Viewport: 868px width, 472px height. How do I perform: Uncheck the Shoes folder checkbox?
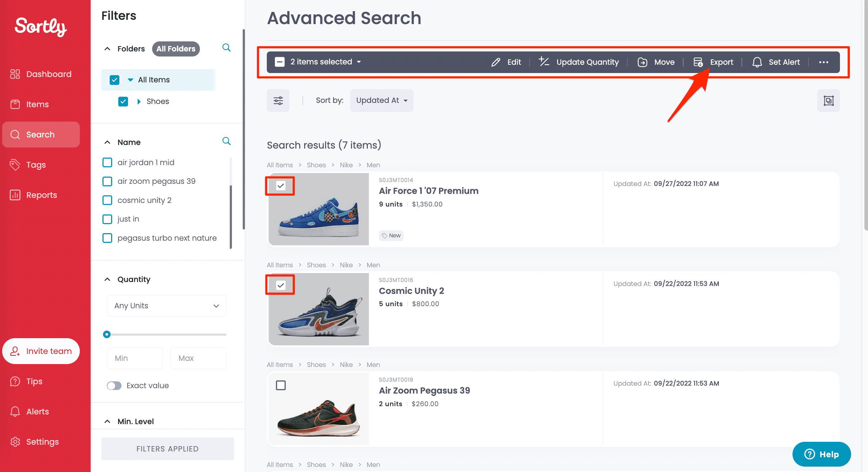[x=123, y=101]
